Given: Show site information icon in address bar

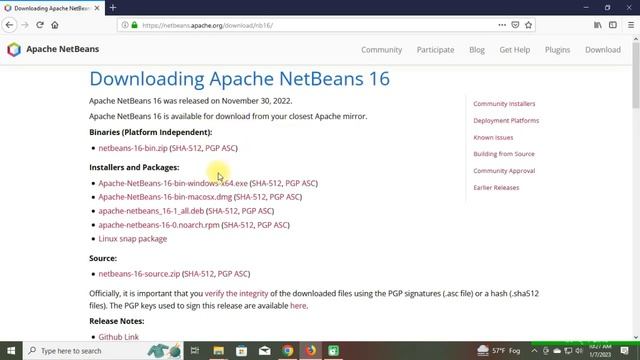Looking at the screenshot, I should click(125, 25).
